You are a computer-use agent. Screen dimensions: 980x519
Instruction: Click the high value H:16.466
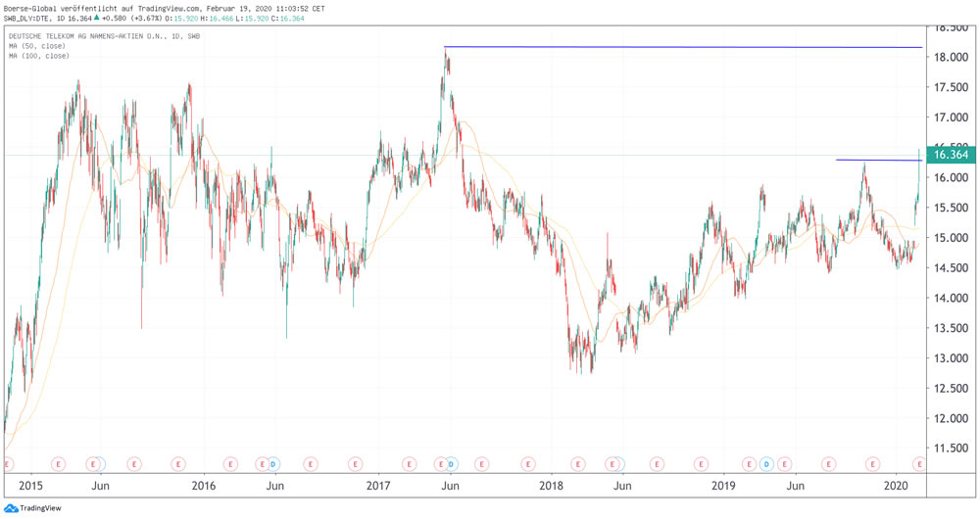tap(218, 18)
